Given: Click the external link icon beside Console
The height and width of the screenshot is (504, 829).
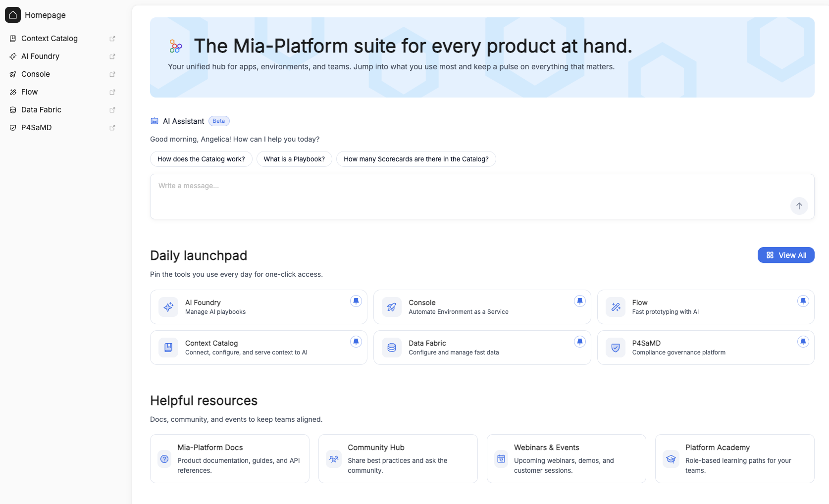Looking at the screenshot, I should click(112, 74).
